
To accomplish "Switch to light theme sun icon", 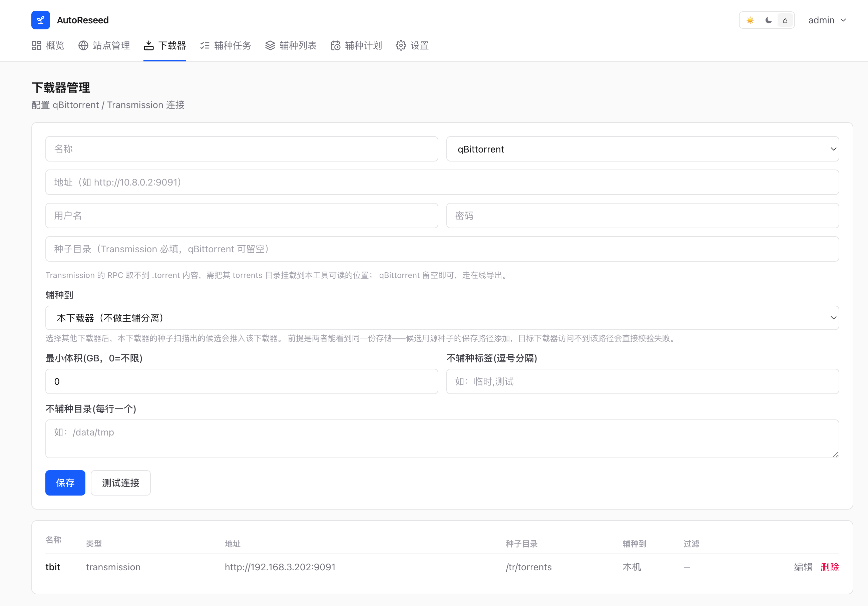I will [x=750, y=20].
